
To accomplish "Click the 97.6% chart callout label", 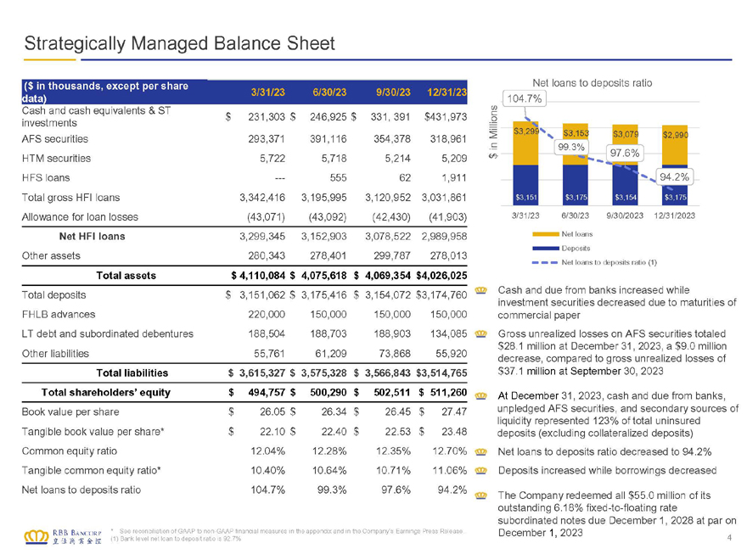I will (x=625, y=153).
